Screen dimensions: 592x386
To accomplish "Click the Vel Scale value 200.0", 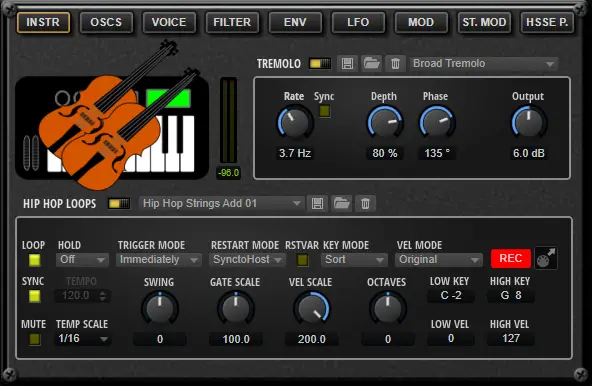I will 311,339.
